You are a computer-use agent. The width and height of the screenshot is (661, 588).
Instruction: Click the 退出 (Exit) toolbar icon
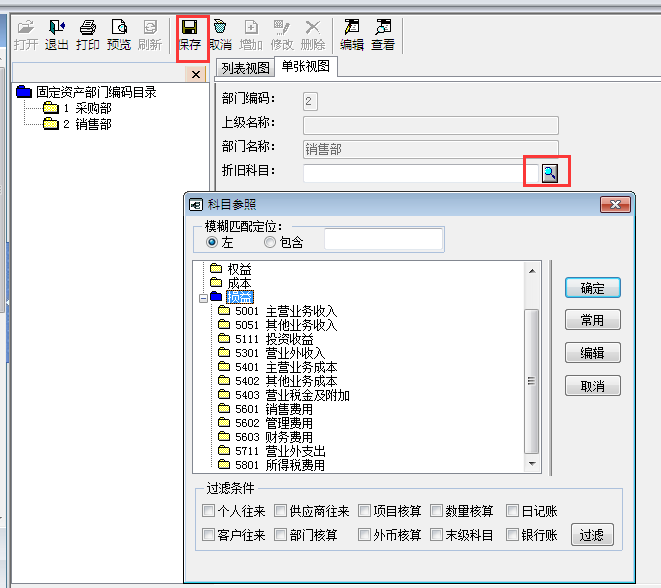(x=57, y=34)
